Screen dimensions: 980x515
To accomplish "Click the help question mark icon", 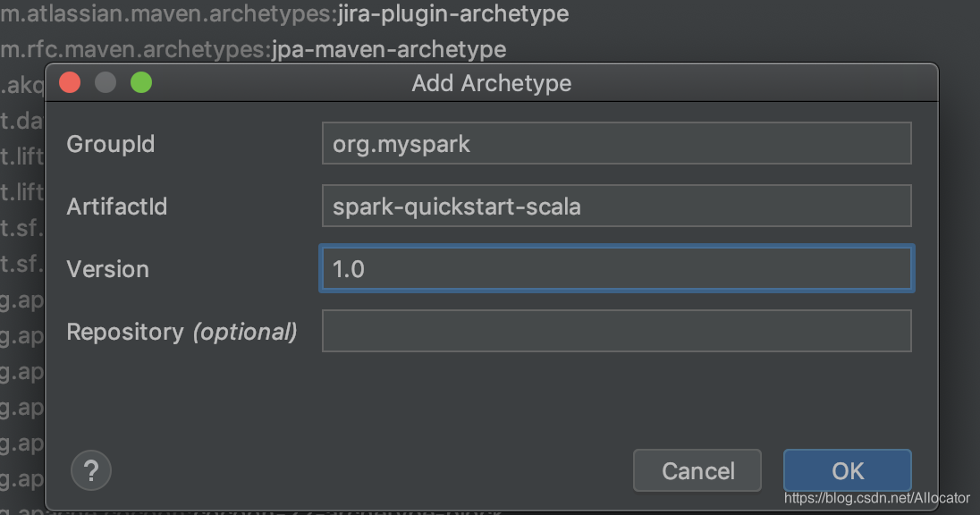I will pyautogui.click(x=90, y=470).
